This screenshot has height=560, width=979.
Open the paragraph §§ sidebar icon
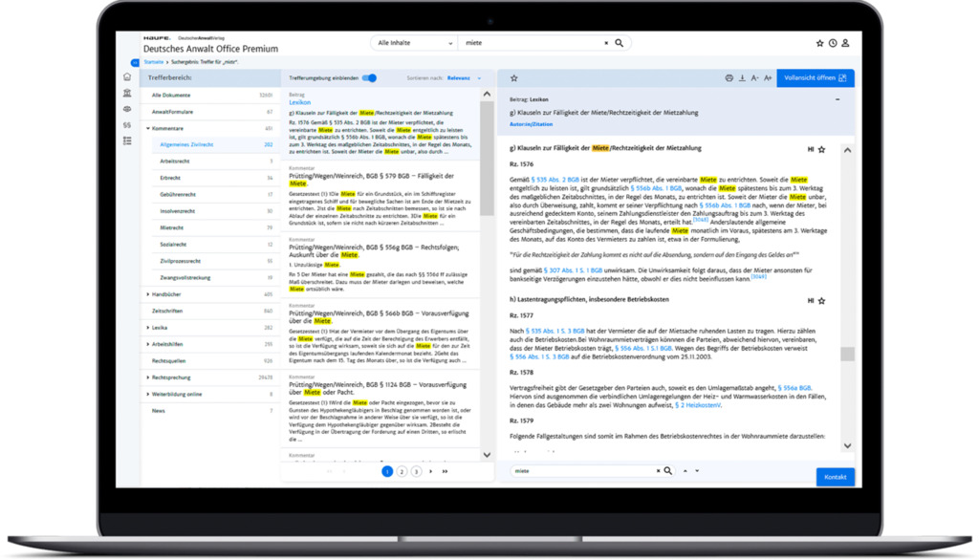click(127, 125)
